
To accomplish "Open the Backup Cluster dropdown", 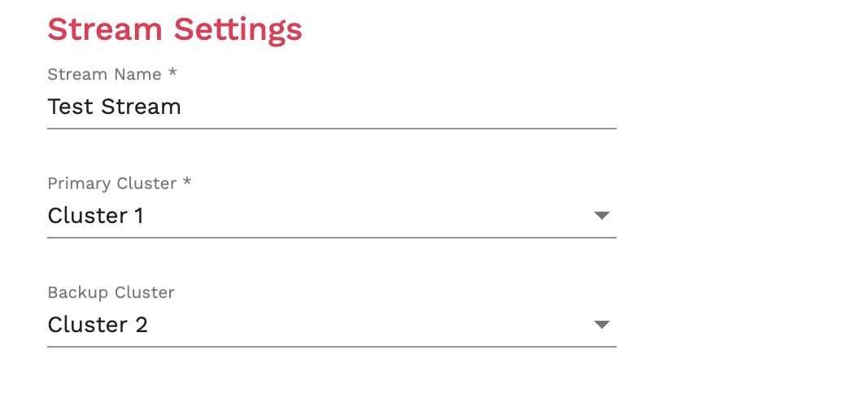I will tap(331, 325).
